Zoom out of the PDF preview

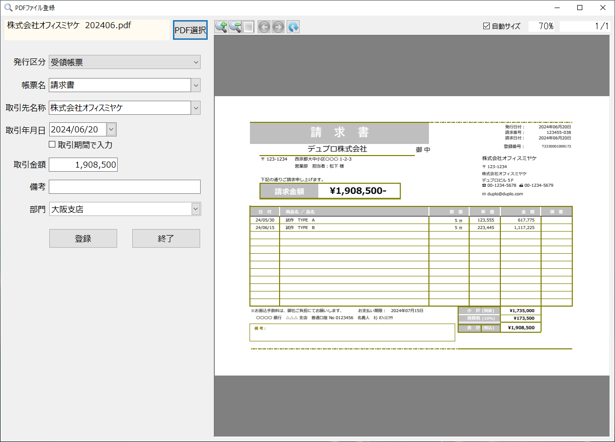[235, 27]
